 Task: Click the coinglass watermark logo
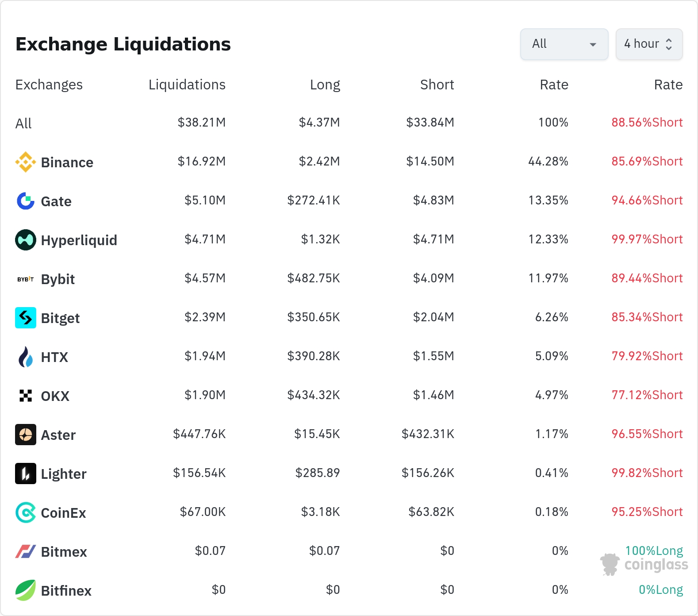tap(644, 565)
